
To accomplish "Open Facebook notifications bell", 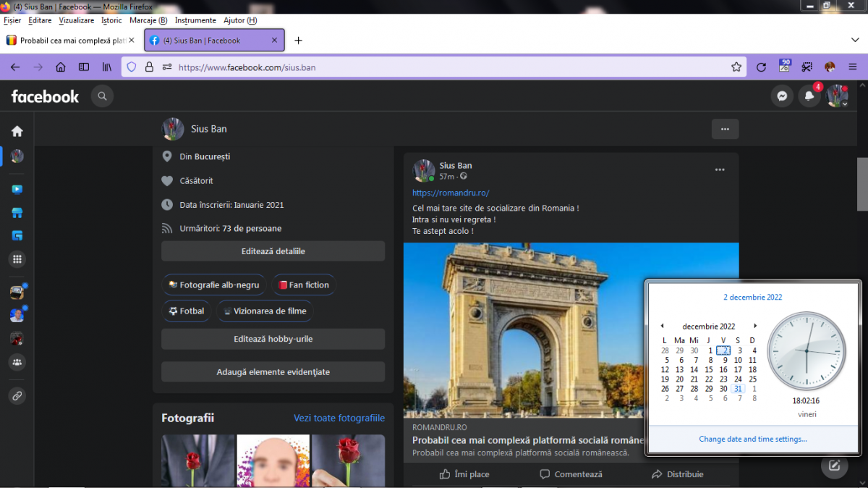I will 809,96.
